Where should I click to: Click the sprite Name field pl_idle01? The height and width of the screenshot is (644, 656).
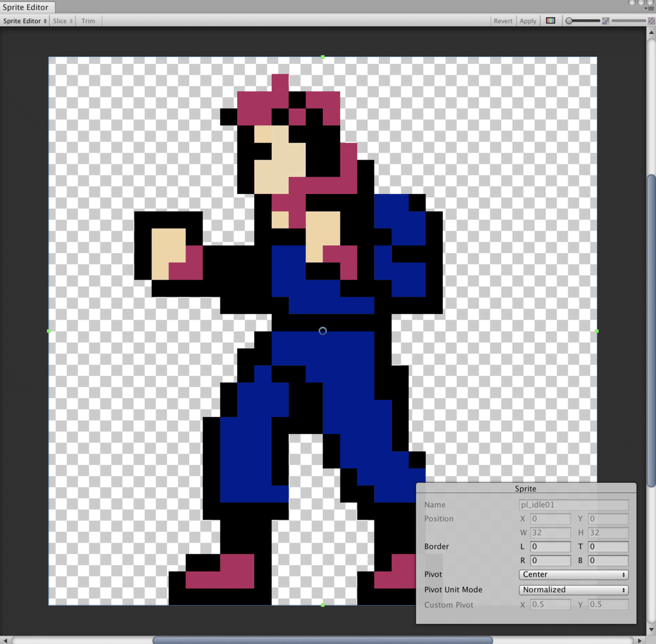(573, 505)
